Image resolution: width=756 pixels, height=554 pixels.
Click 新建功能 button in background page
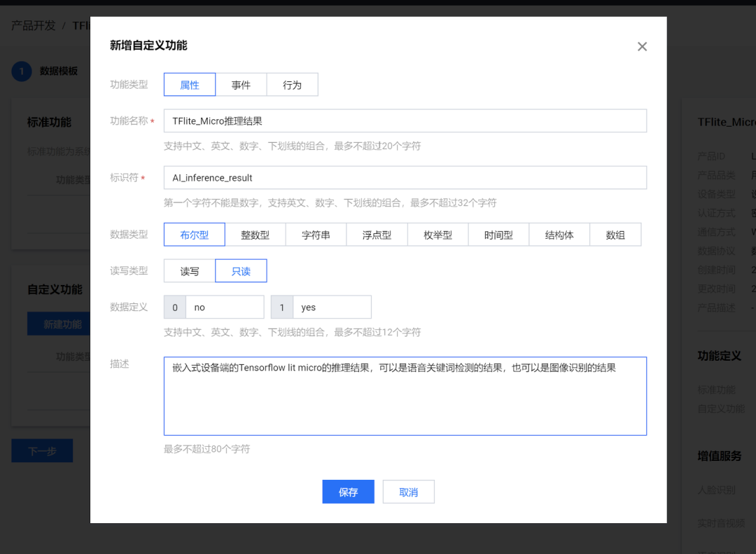coord(59,324)
